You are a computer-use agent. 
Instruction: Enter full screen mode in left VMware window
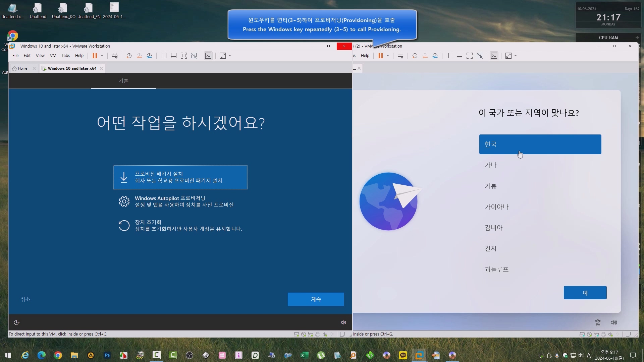[184, 56]
